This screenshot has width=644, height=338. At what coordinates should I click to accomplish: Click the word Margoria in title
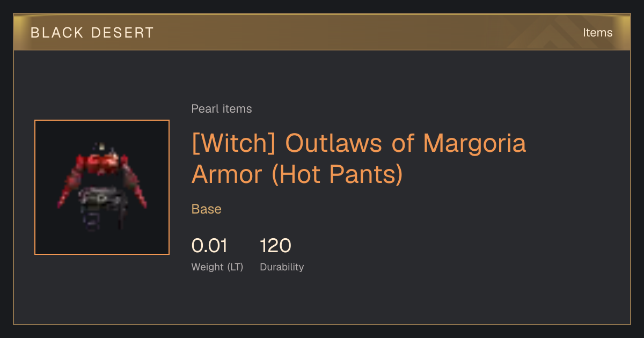[x=474, y=143]
